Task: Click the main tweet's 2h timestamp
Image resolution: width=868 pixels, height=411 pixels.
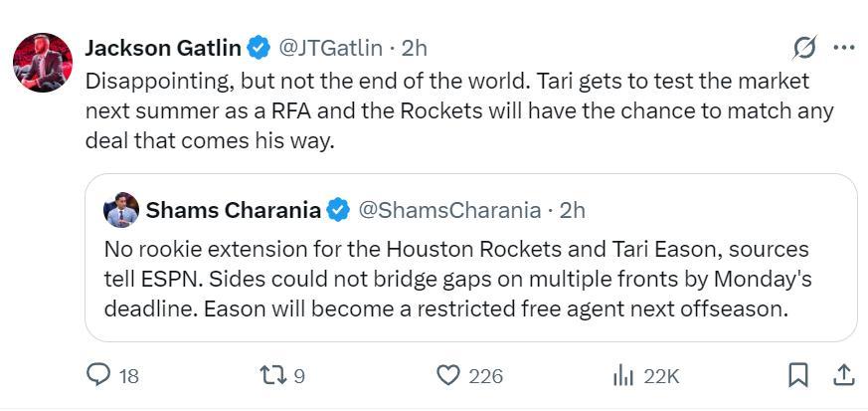Action: tap(414, 48)
